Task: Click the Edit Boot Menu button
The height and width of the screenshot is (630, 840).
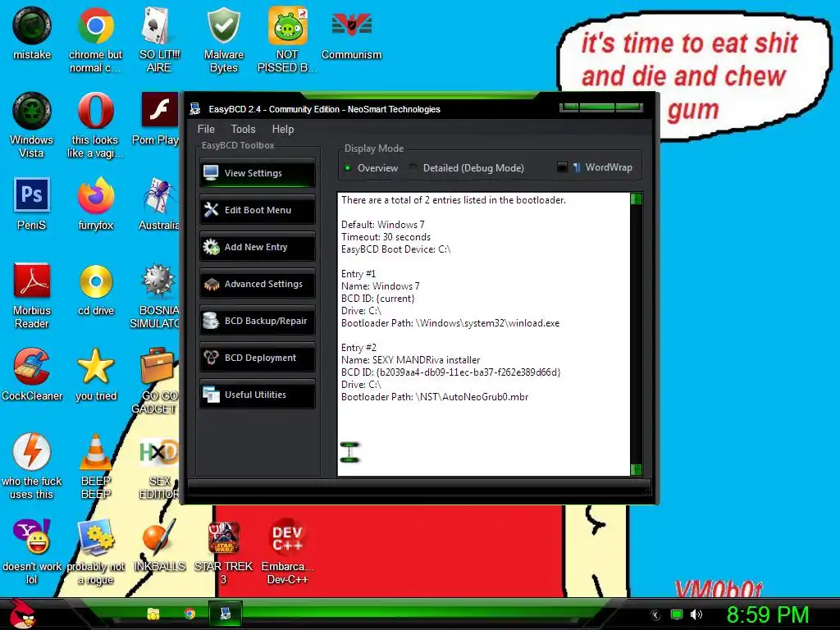Action: (x=257, y=210)
